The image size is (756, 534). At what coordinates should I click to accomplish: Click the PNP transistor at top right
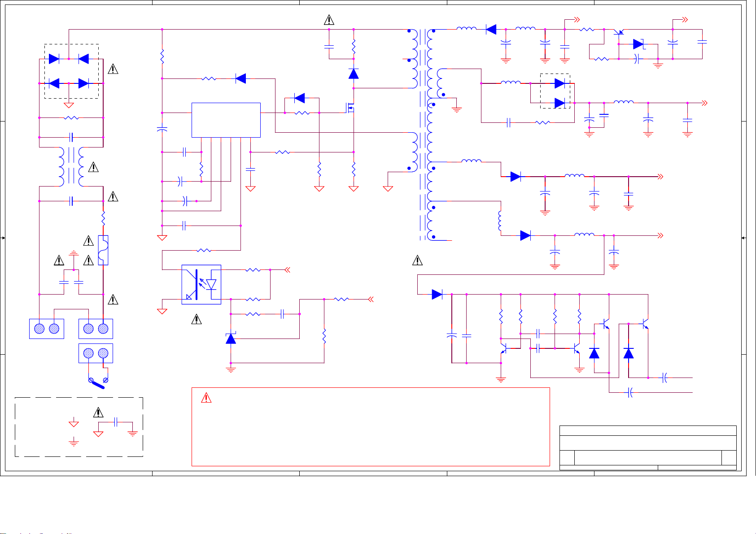tap(620, 32)
